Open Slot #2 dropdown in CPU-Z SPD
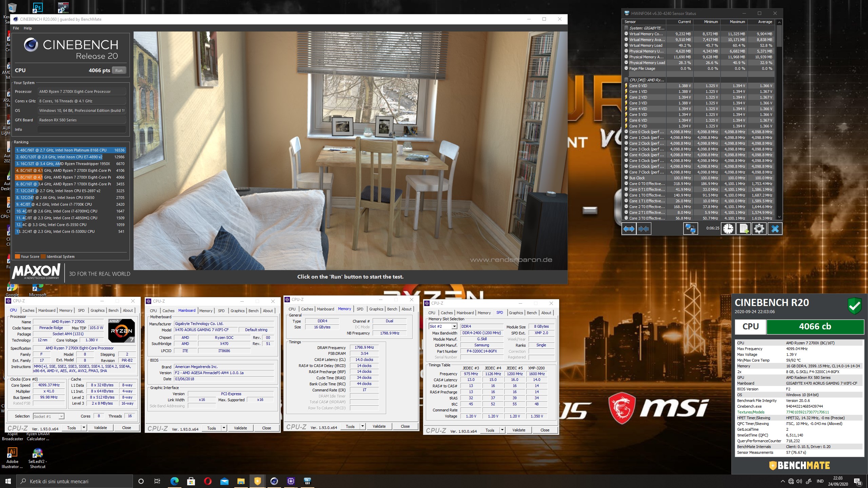 coord(443,326)
